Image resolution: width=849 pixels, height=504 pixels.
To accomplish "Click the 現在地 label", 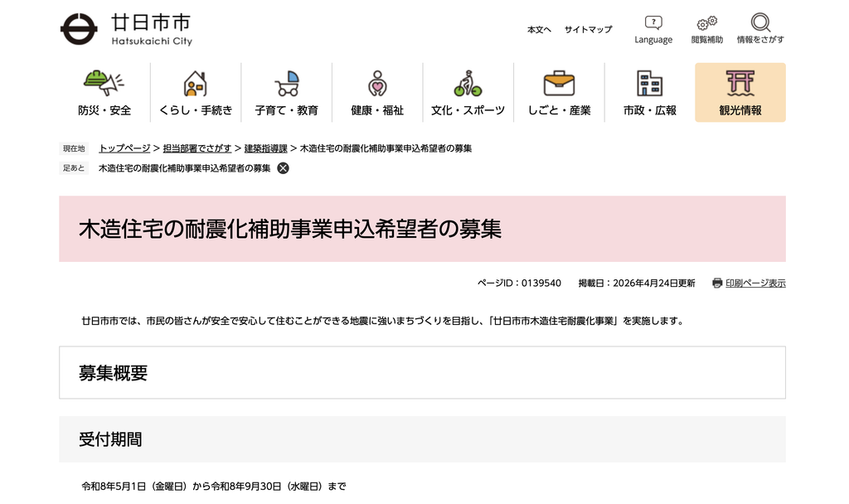I will (74, 148).
